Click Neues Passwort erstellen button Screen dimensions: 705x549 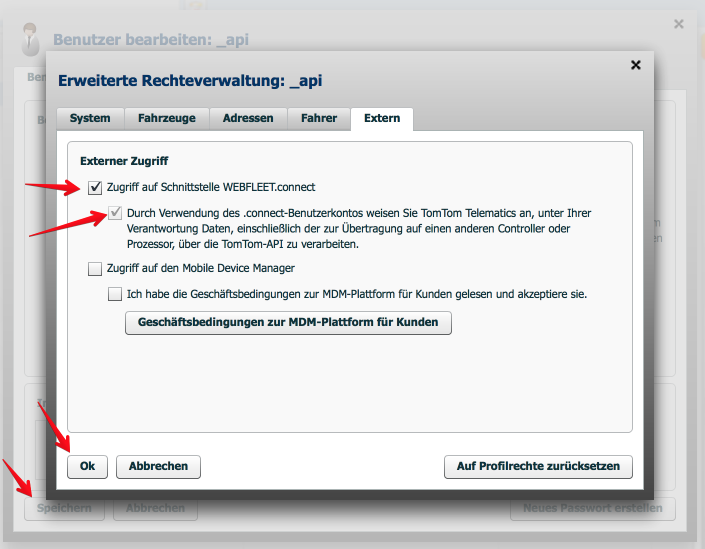(592, 508)
